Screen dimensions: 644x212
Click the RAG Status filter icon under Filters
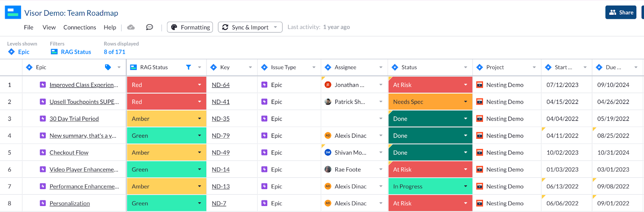point(54,52)
